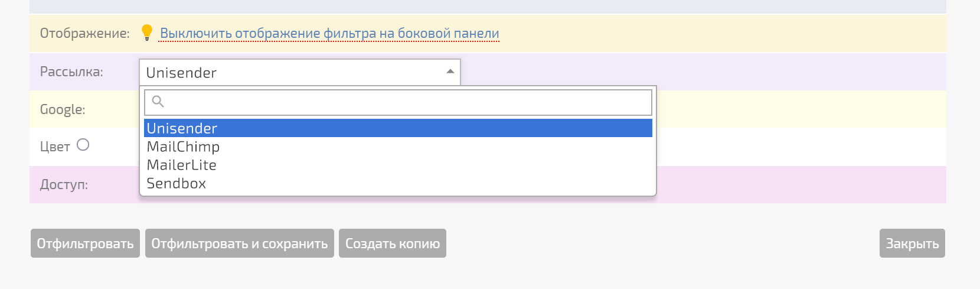Open the link to disable sidebar filter display
980x289 pixels.
329,34
